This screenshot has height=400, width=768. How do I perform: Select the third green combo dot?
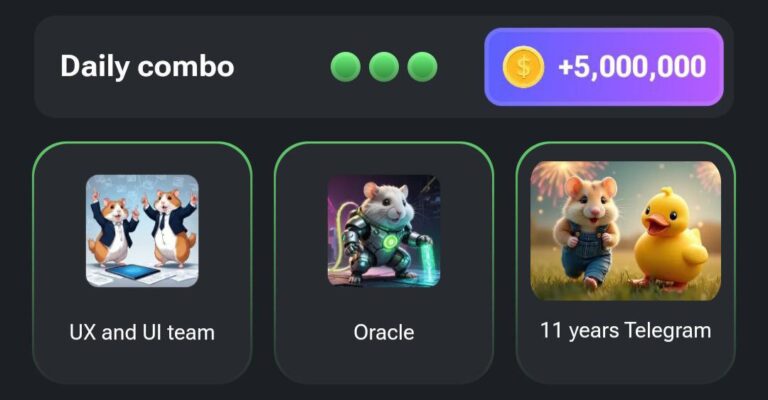[x=422, y=67]
